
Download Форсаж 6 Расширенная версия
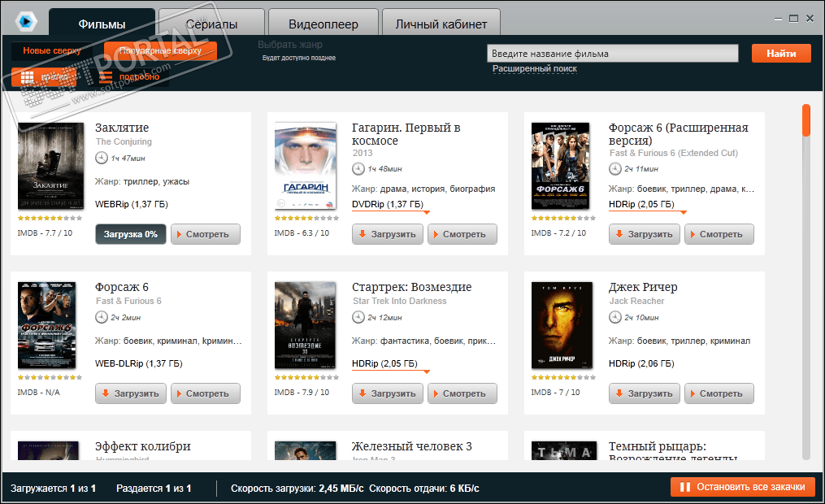[x=644, y=234]
